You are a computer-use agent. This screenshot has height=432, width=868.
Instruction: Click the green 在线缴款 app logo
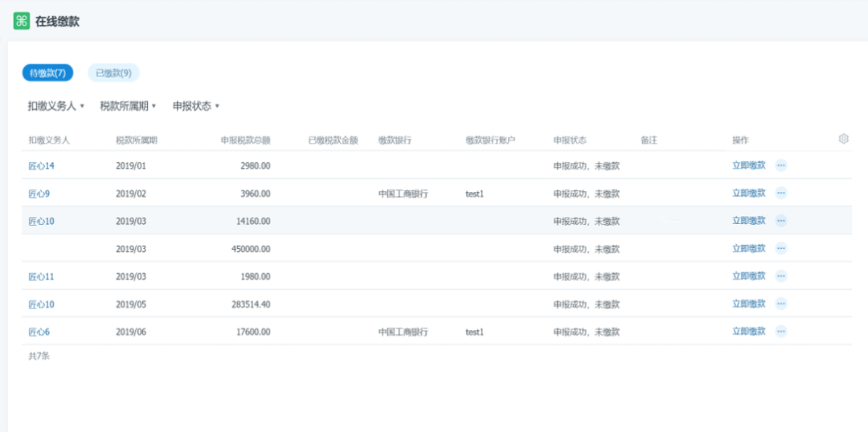(21, 21)
